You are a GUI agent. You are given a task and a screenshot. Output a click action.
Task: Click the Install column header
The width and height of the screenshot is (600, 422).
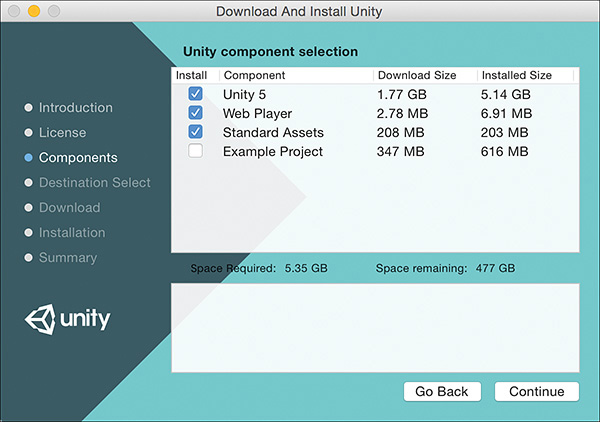click(x=191, y=75)
